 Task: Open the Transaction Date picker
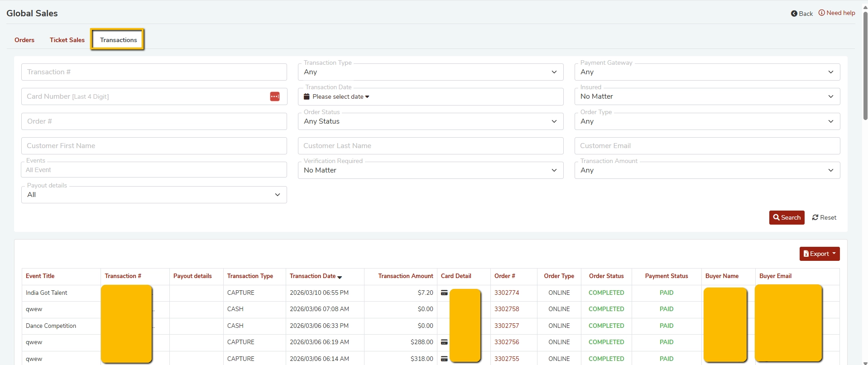pyautogui.click(x=431, y=96)
